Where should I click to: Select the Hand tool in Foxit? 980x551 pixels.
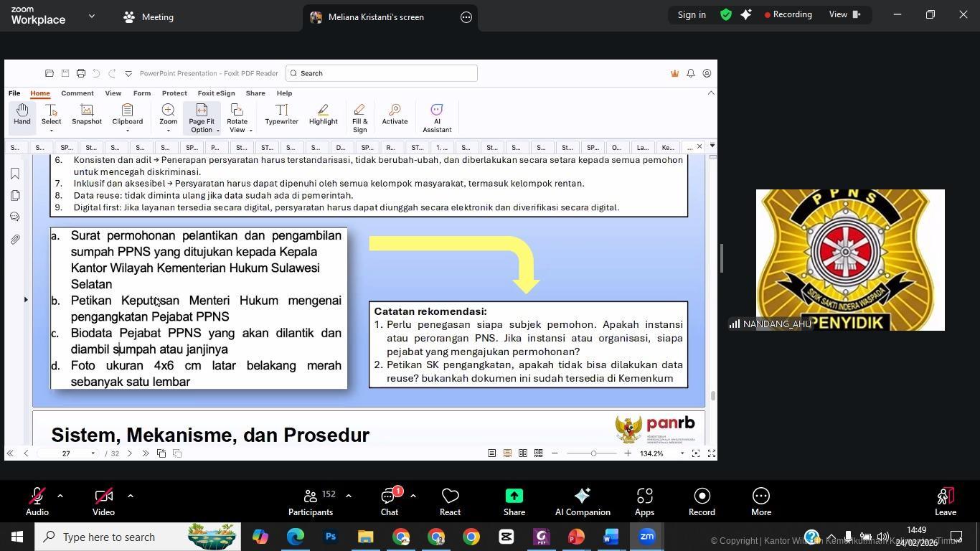pyautogui.click(x=22, y=115)
